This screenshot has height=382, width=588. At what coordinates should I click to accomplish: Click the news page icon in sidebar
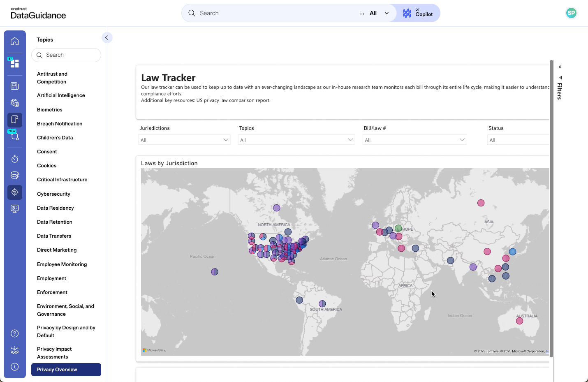15,86
